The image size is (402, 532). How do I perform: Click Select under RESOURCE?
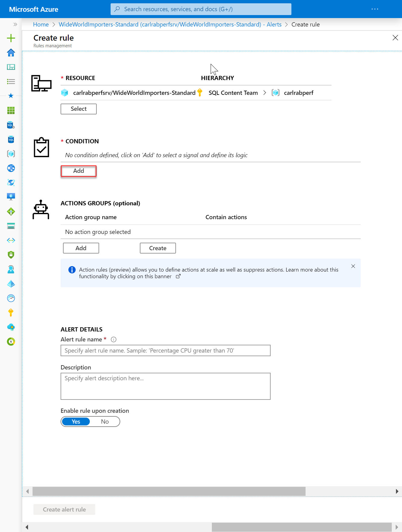(x=79, y=109)
